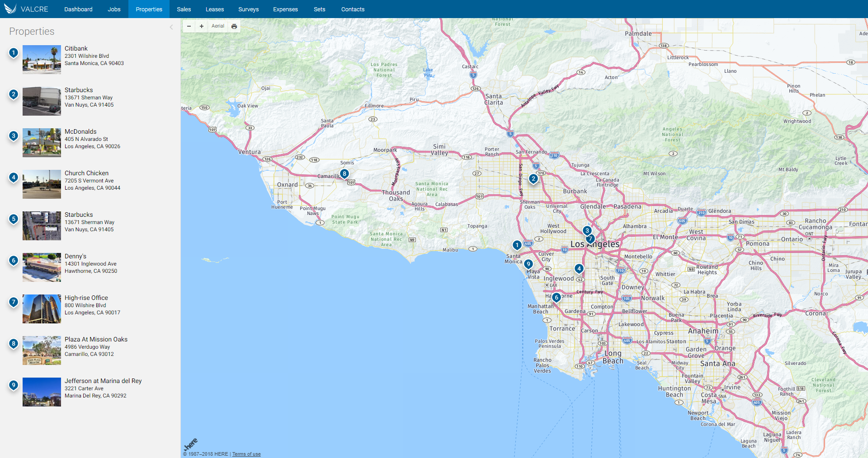Click address 4986 Verdugo Way

(87, 347)
